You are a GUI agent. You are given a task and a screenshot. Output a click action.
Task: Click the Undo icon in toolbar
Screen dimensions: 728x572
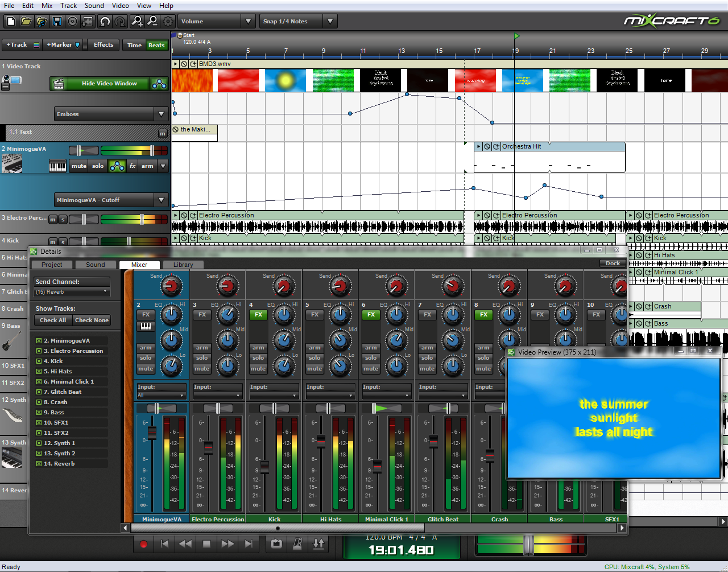[x=105, y=22]
